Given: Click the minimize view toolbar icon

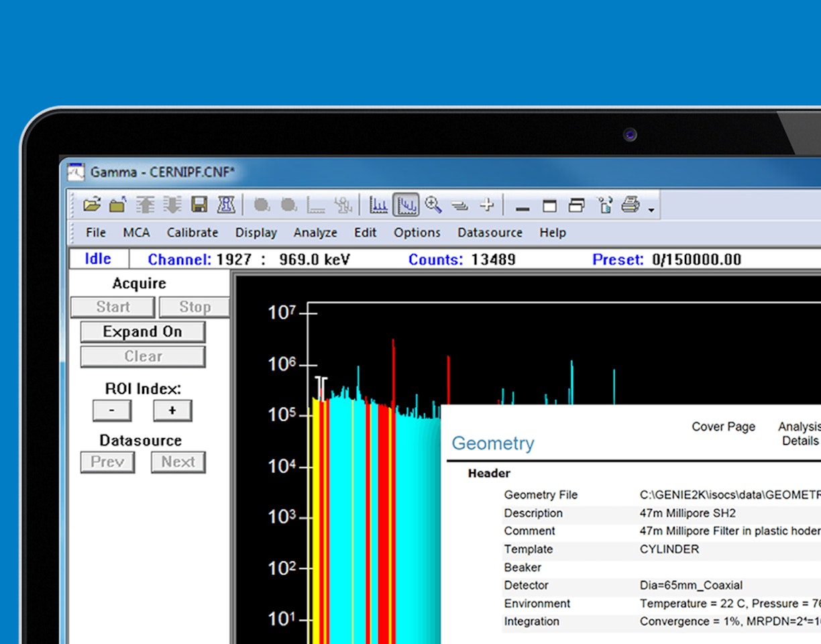Looking at the screenshot, I should pos(523,209).
